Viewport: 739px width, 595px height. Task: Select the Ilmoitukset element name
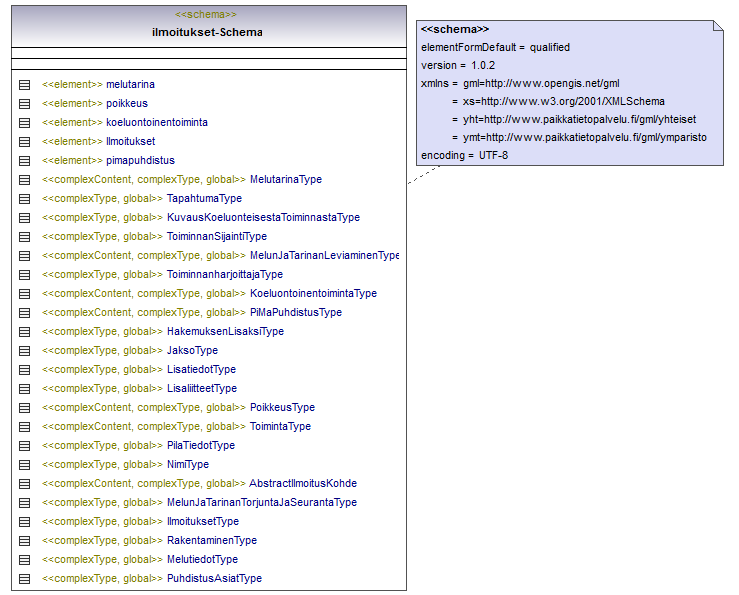131,141
